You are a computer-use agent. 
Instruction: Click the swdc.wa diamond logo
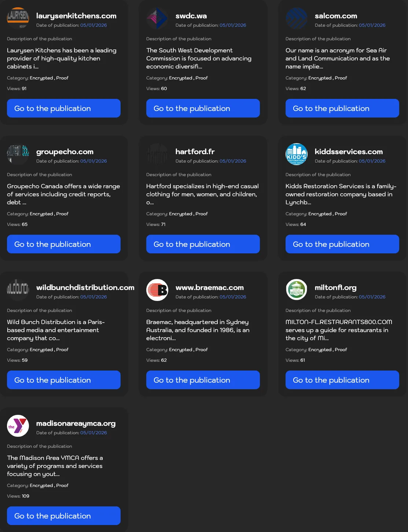157,18
